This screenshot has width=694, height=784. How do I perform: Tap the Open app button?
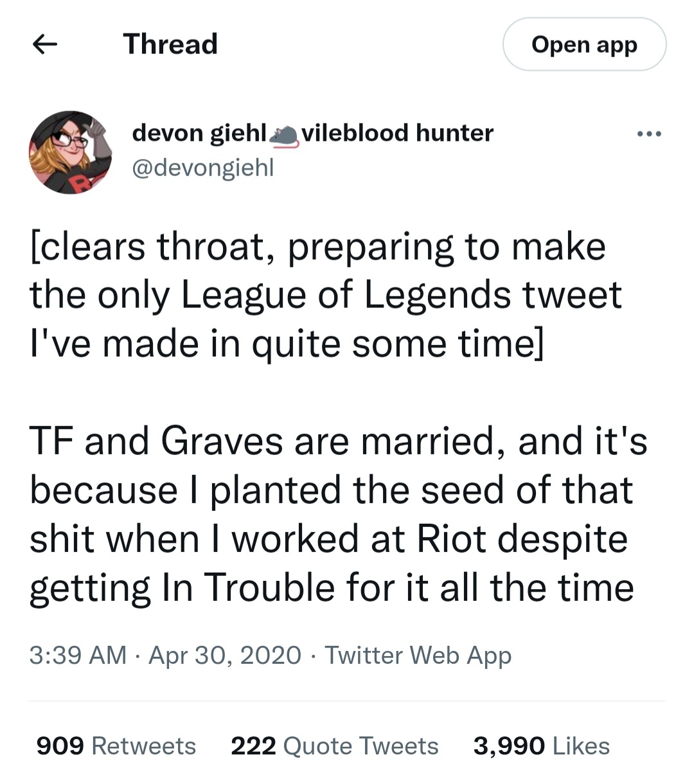tap(583, 44)
